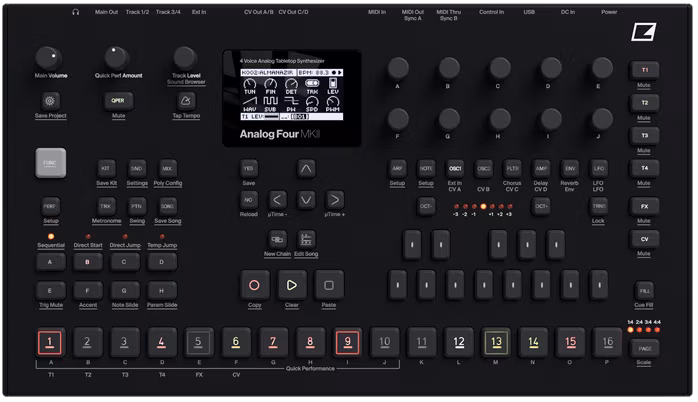Select bank D Temp Jump button

[162, 262]
